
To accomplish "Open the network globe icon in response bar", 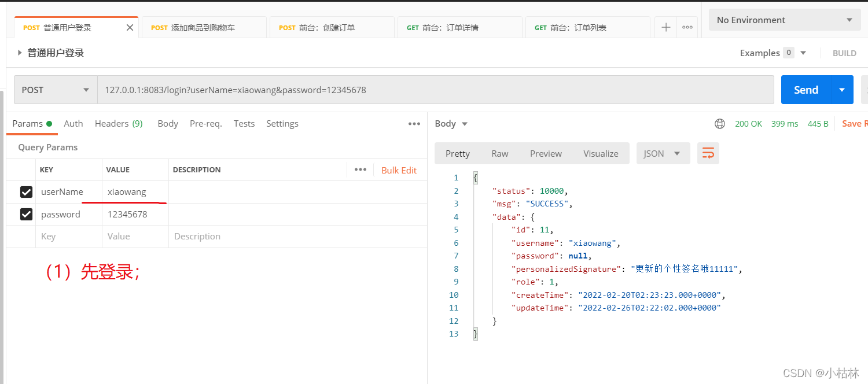I will click(x=720, y=124).
